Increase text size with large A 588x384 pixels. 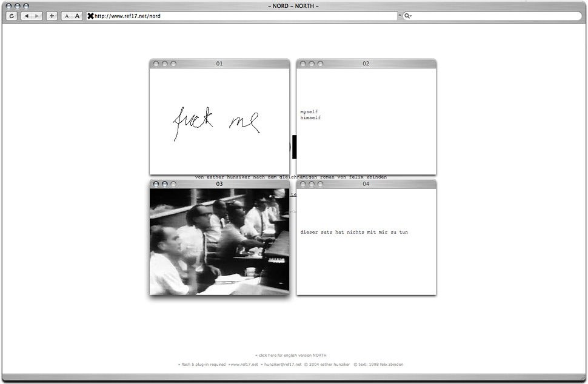77,16
